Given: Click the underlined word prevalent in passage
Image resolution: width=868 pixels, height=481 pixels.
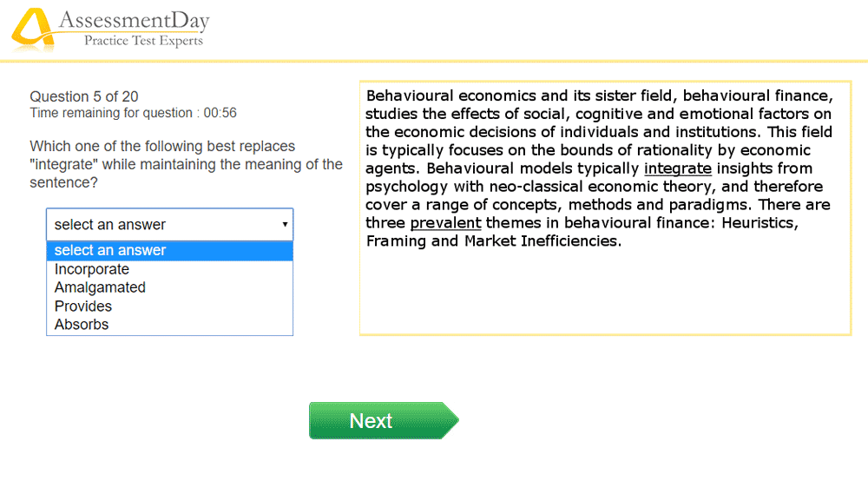Looking at the screenshot, I should coord(445,223).
